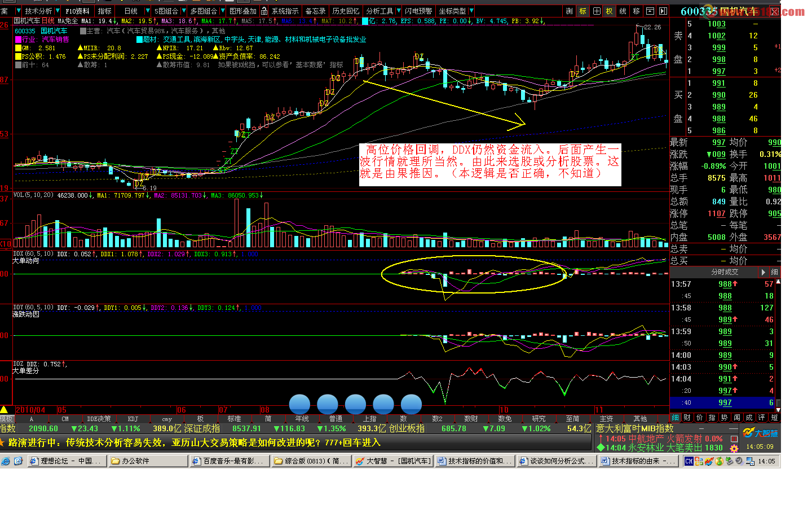Select the 图形叠加 overlay tool
Viewport: 812px width, 508px height.
[243, 11]
